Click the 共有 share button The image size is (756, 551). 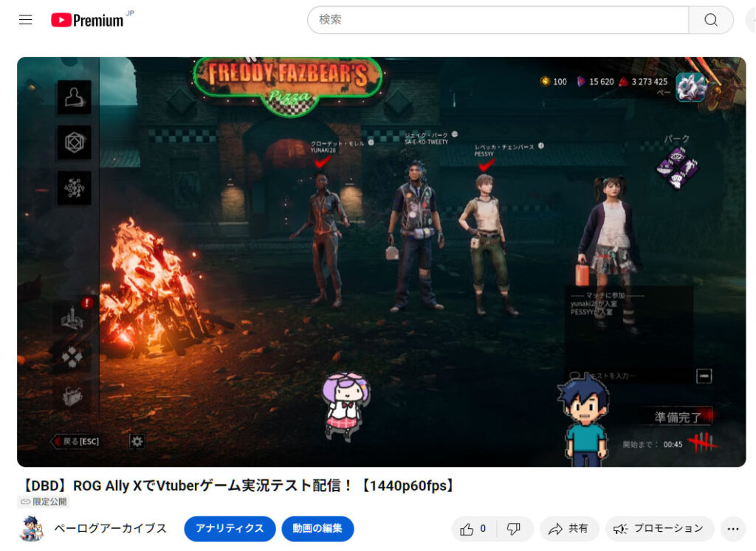pyautogui.click(x=569, y=529)
